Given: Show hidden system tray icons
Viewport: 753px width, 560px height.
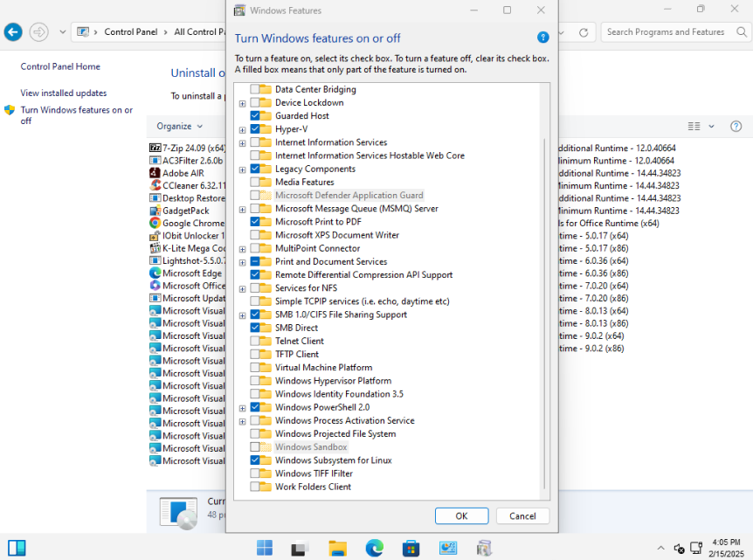Looking at the screenshot, I should 660,548.
